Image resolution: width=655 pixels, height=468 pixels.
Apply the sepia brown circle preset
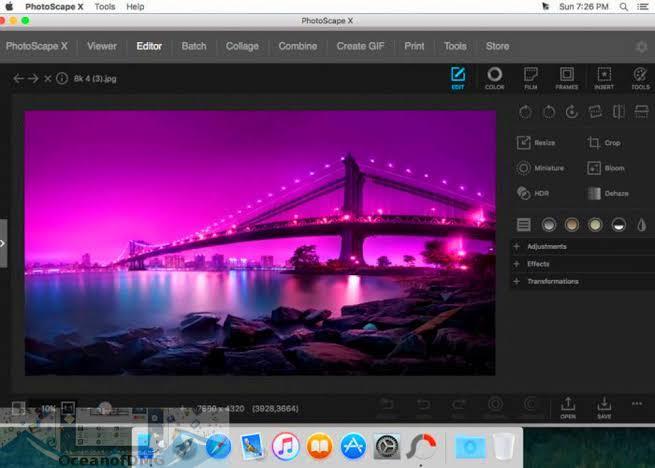point(572,224)
